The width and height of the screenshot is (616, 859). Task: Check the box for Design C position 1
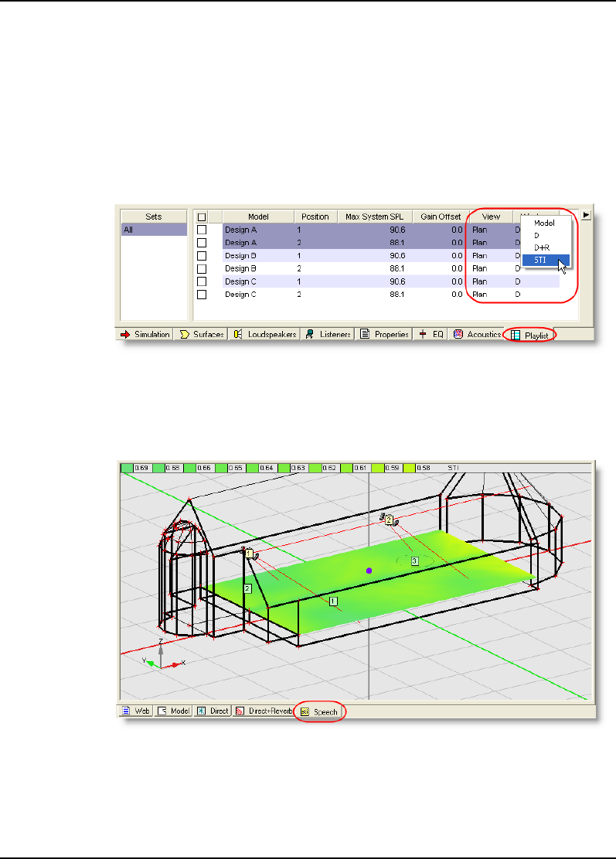(x=202, y=281)
